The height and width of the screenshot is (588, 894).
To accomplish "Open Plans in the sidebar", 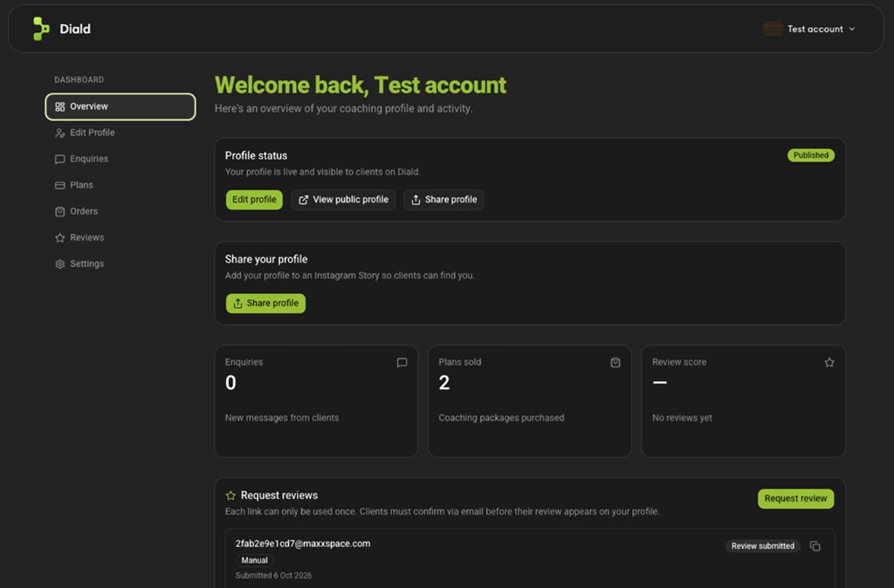I will (120, 185).
